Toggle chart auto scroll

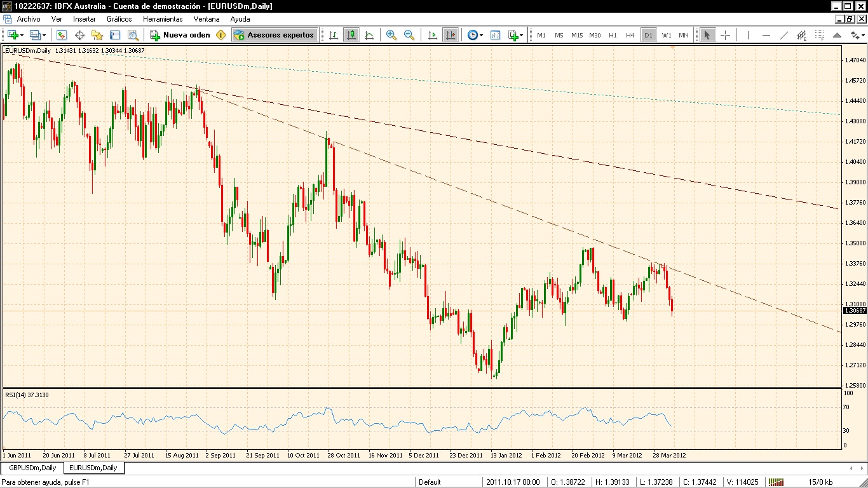(432, 35)
